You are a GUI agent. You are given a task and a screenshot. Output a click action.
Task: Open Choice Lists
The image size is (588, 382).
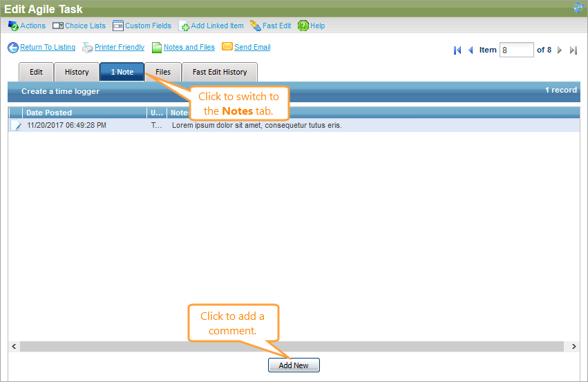85,26
